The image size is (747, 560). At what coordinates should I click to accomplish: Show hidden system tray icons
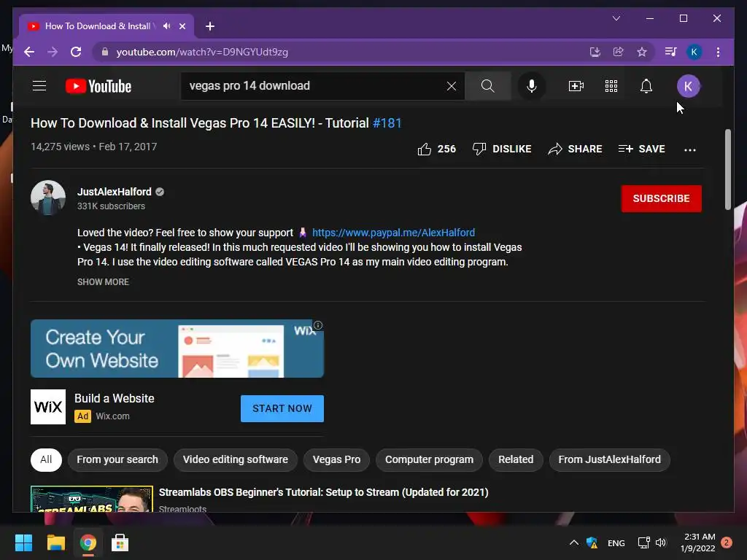pyautogui.click(x=574, y=542)
